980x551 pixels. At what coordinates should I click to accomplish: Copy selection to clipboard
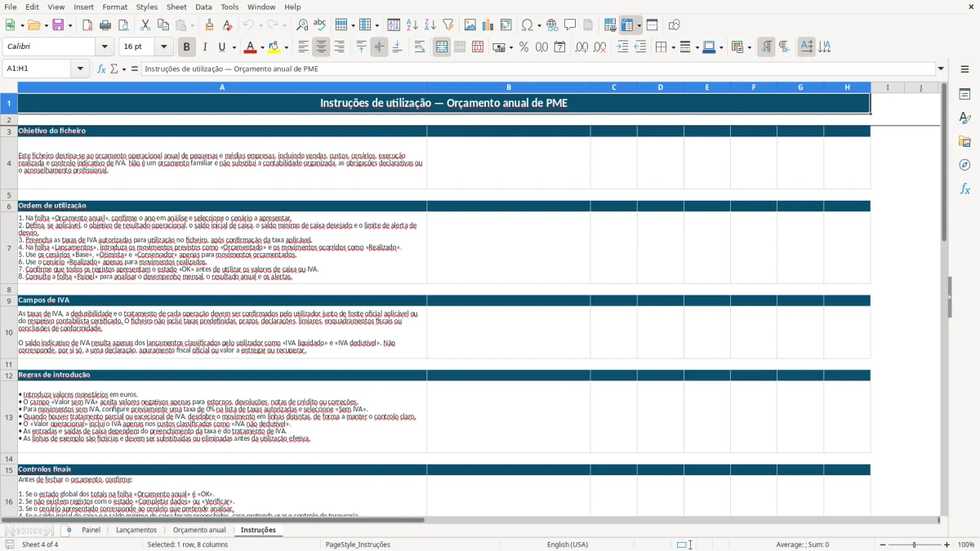[x=163, y=25]
